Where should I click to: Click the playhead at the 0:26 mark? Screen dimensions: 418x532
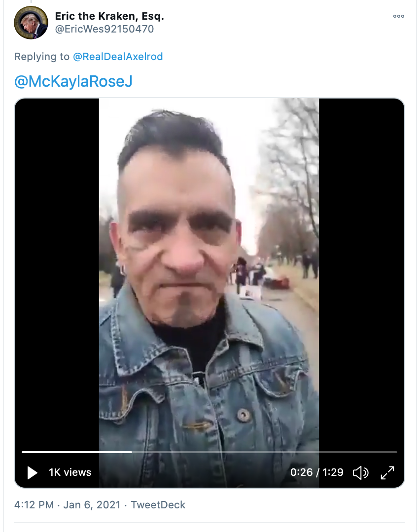pos(132,452)
